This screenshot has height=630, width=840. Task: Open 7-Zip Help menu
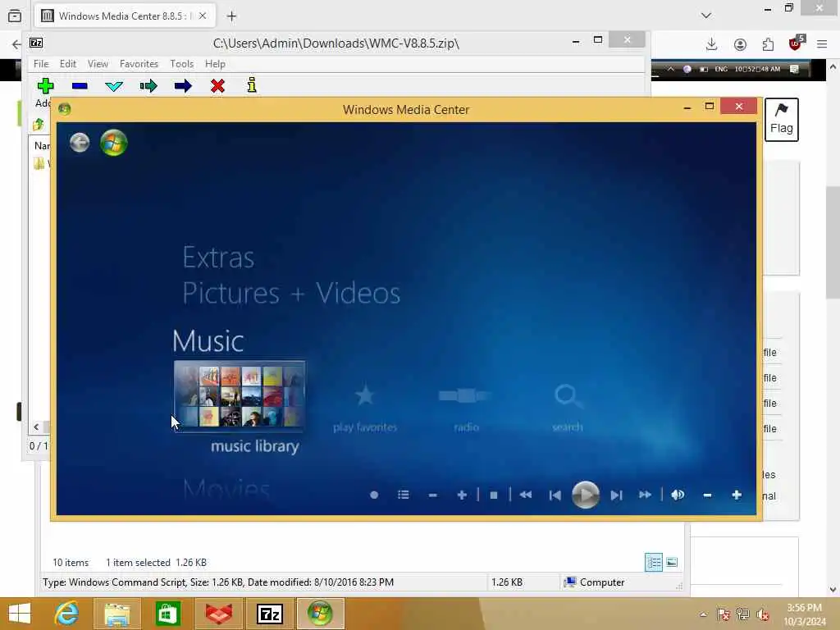point(215,64)
